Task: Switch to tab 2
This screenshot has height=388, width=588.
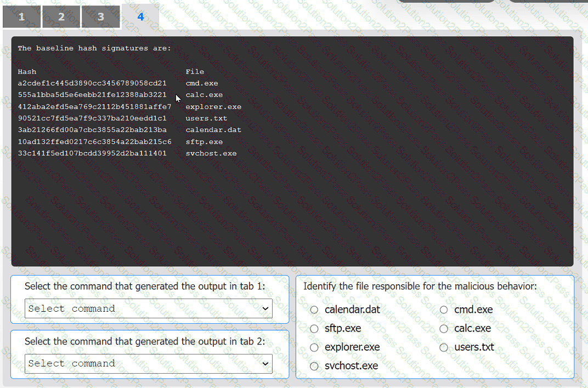Action: [61, 17]
